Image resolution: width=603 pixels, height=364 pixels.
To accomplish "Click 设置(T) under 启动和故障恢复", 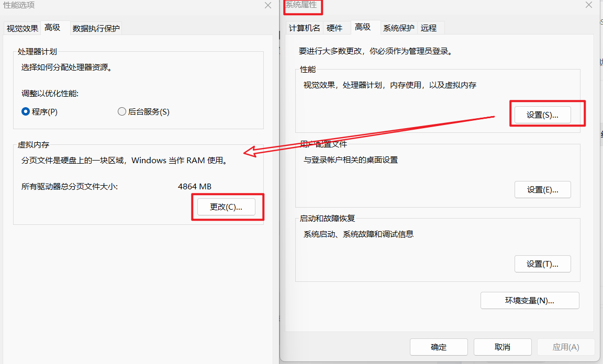I will [x=542, y=264].
